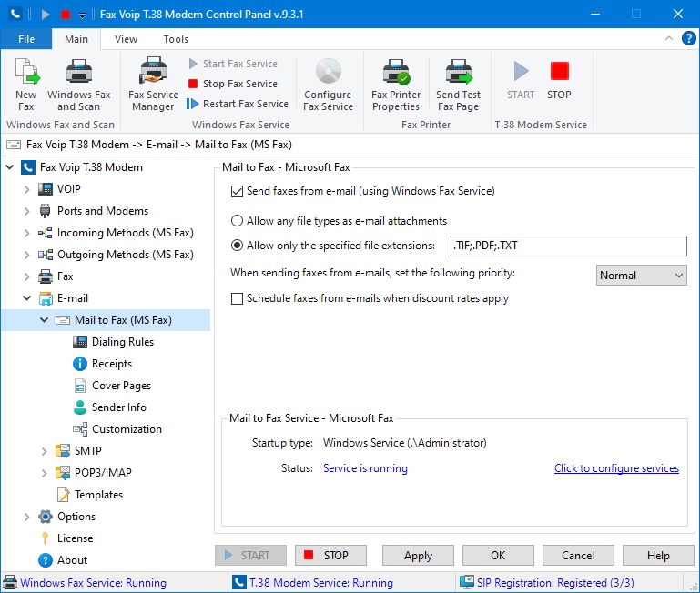Collapse Mail to Fax (MS Fax) chevron
Image resolution: width=700 pixels, height=593 pixels.
click(45, 320)
